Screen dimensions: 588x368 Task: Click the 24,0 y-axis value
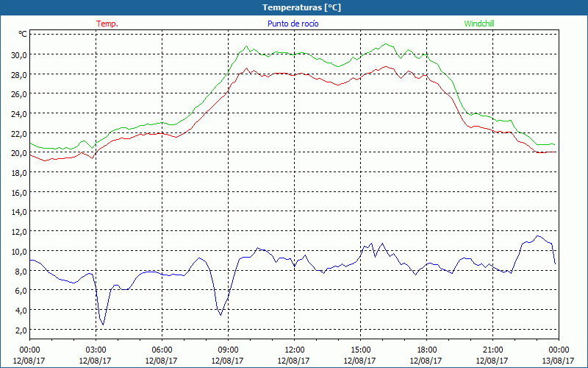pos(19,113)
